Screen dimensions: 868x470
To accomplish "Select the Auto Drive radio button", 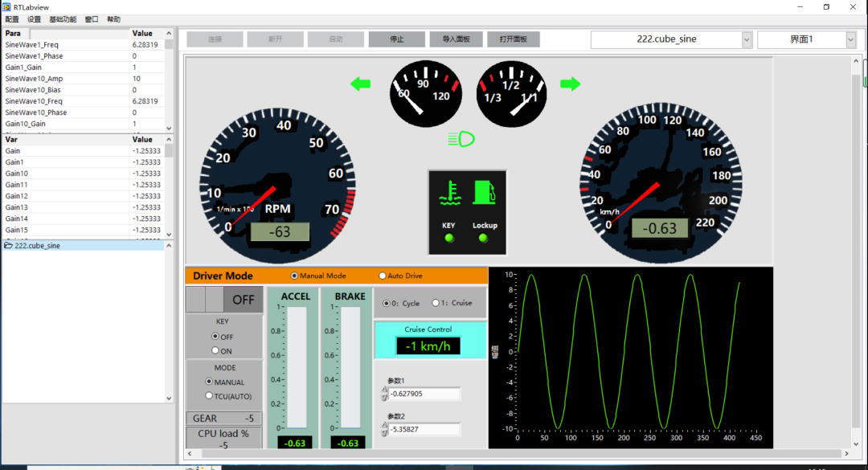I will (x=382, y=276).
